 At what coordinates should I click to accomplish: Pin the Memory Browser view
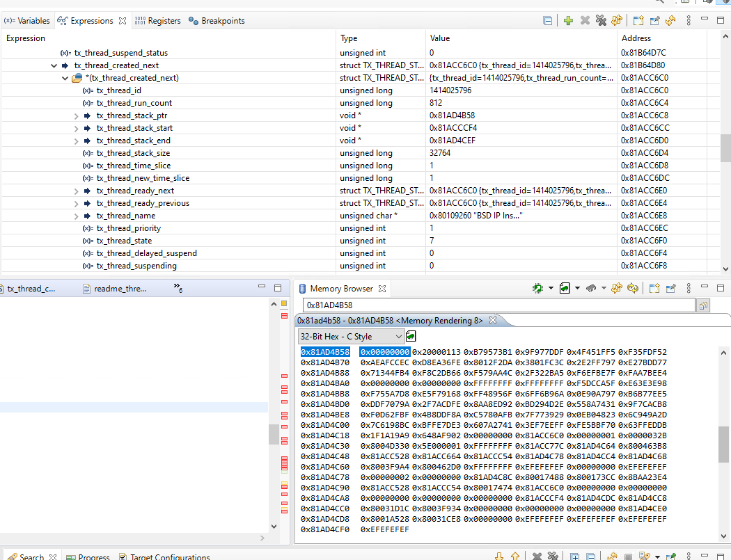pos(670,287)
